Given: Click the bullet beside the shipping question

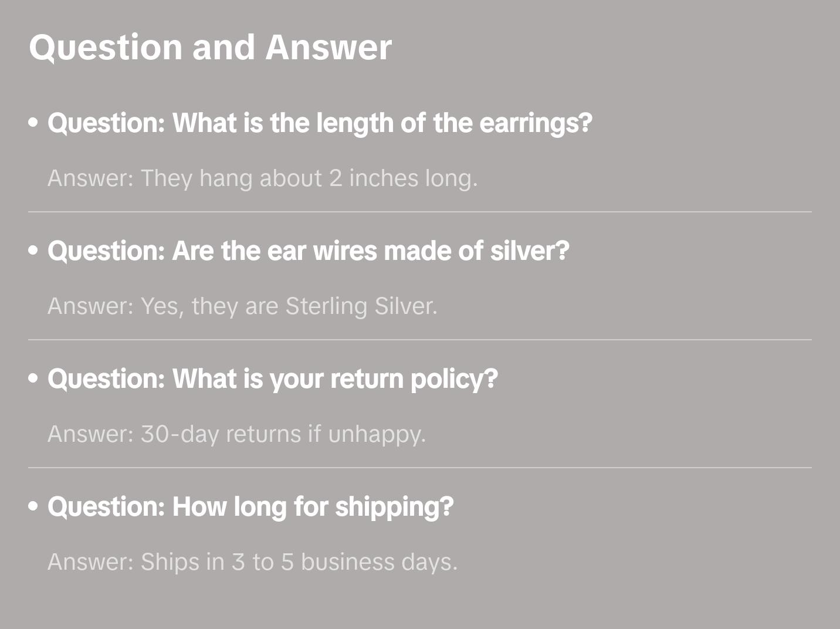Looking at the screenshot, I should [x=33, y=506].
